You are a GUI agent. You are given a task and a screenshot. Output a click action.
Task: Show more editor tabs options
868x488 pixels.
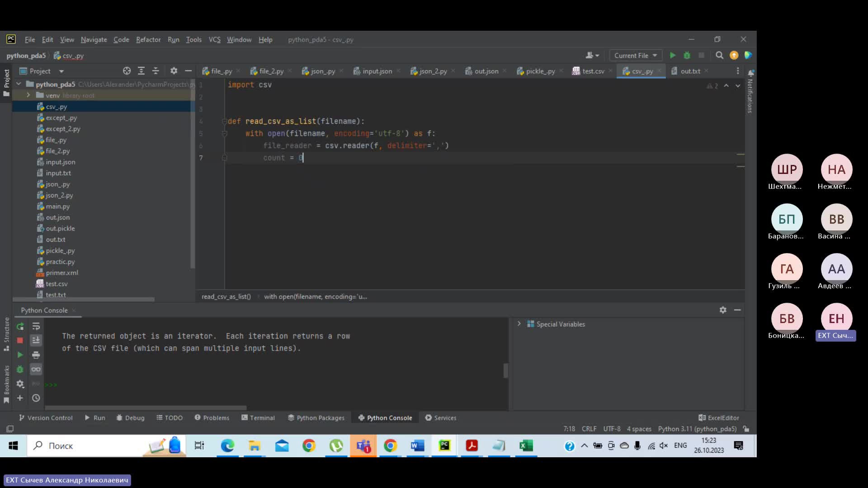[x=738, y=71]
